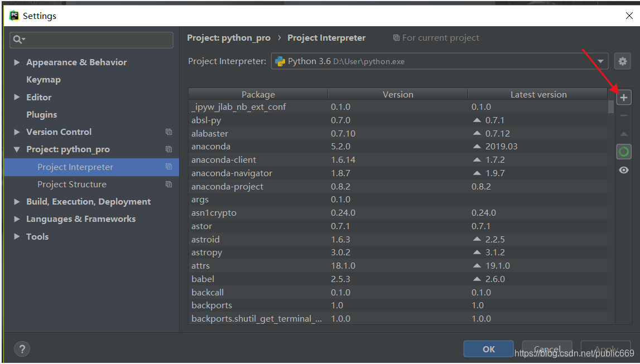640x364 pixels.
Task: Expand the Languages & Frameworks section
Action: (17, 219)
